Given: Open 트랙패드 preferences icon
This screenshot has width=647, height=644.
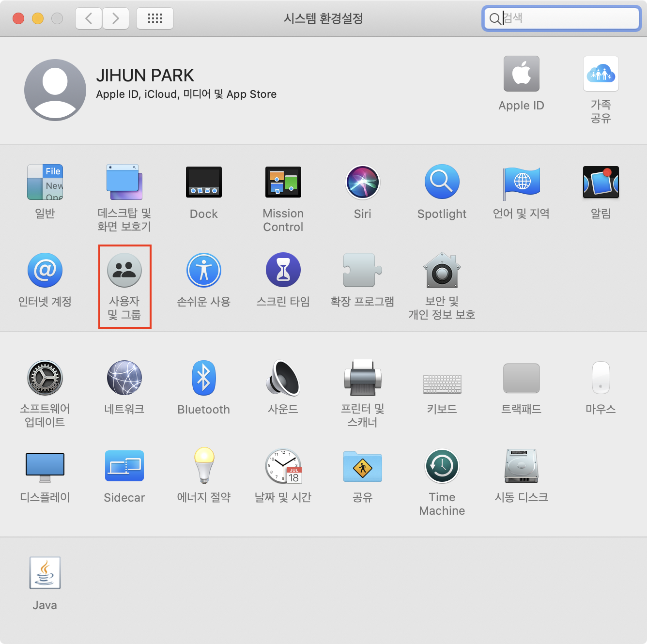Looking at the screenshot, I should (x=522, y=378).
